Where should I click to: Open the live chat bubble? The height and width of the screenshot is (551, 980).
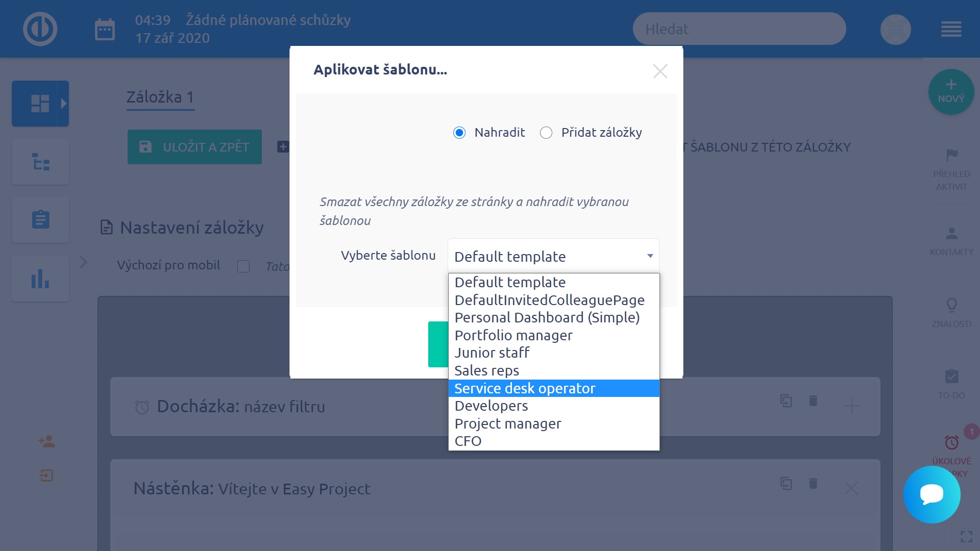pos(932,494)
